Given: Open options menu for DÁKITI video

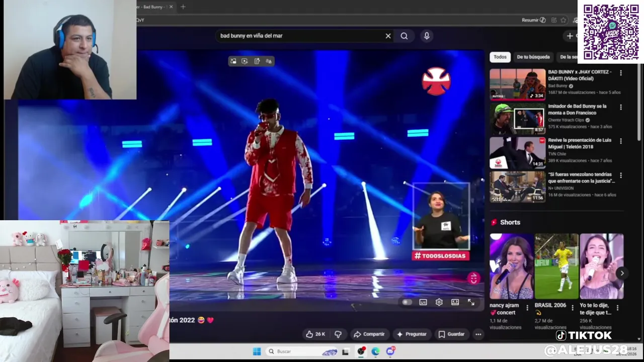Looking at the screenshot, I should (620, 73).
